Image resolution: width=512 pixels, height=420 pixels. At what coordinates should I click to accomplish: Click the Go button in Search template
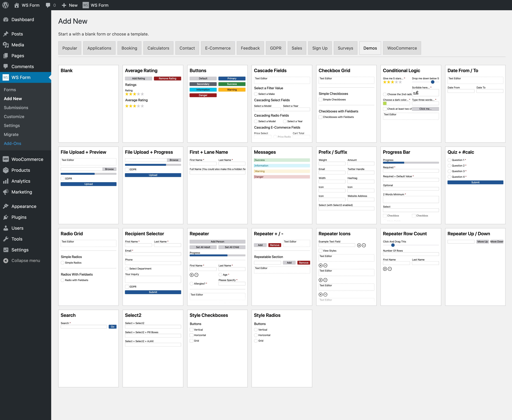[x=112, y=327]
